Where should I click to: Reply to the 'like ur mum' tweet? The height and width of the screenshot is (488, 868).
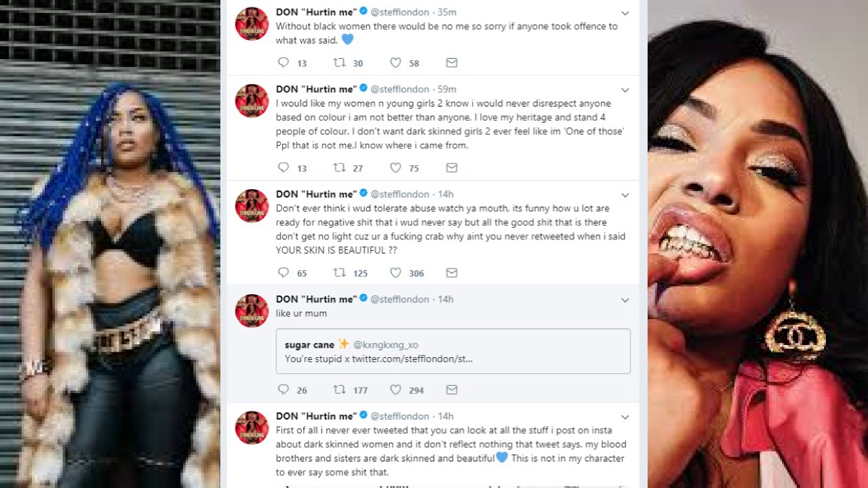point(283,390)
